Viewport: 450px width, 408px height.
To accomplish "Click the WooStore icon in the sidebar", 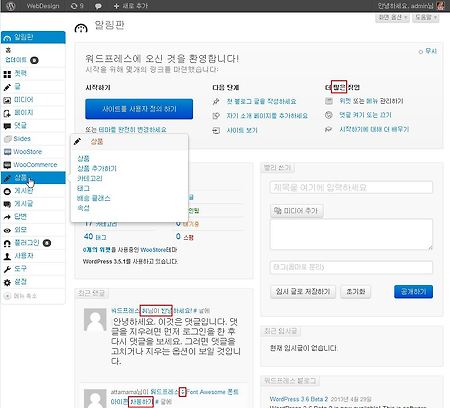I will 7,152.
